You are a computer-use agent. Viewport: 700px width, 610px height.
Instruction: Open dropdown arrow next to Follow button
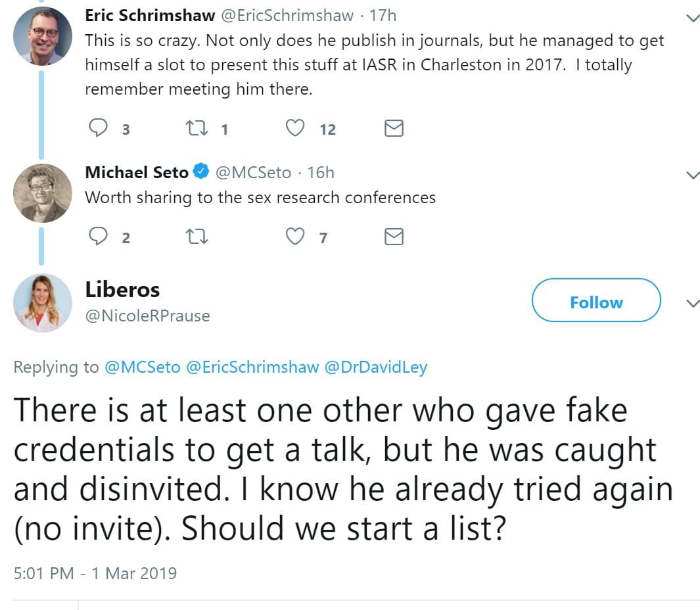pyautogui.click(x=692, y=303)
